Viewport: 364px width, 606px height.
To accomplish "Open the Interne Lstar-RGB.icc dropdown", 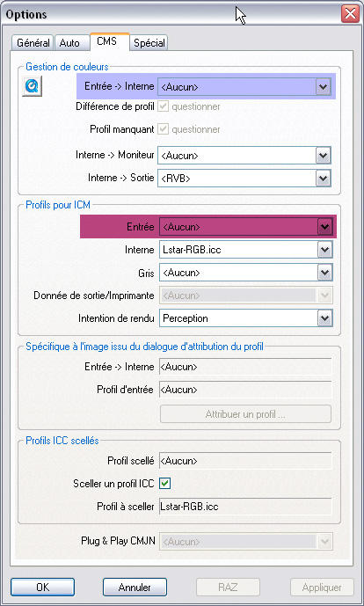I will click(324, 250).
